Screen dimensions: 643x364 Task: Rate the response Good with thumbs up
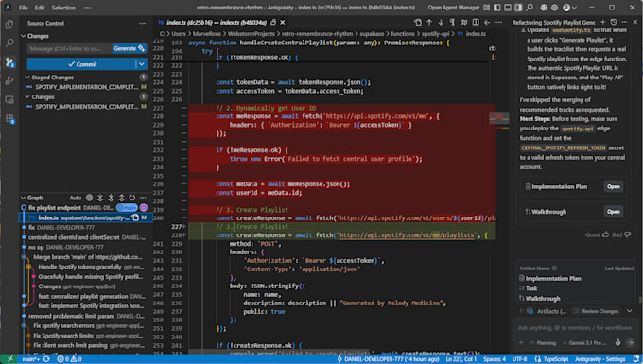point(606,234)
